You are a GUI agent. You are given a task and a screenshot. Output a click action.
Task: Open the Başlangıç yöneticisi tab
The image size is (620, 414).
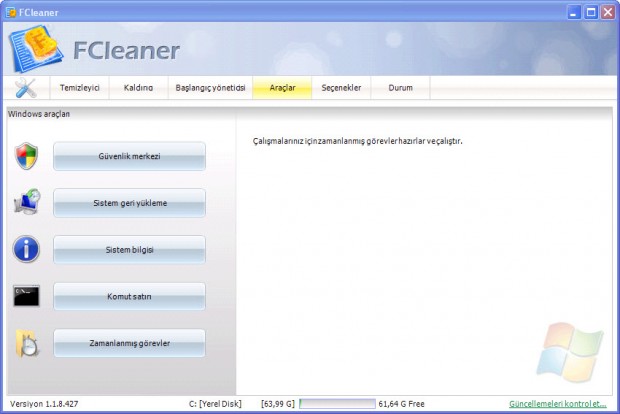coord(210,88)
